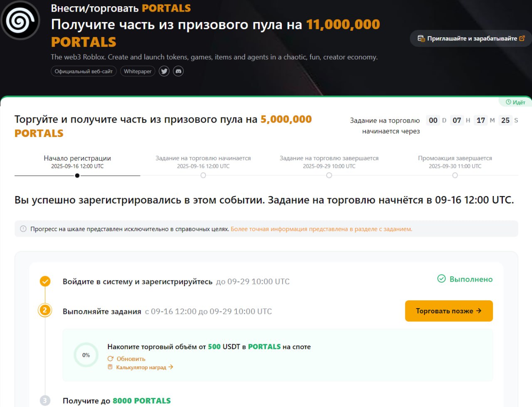Viewport: 532px width, 407px height.
Task: Click the 25 seconds countdown box
Action: [505, 120]
